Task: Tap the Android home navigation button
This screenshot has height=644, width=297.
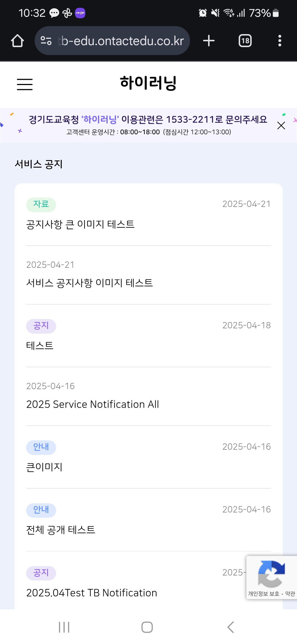Action: (147, 627)
